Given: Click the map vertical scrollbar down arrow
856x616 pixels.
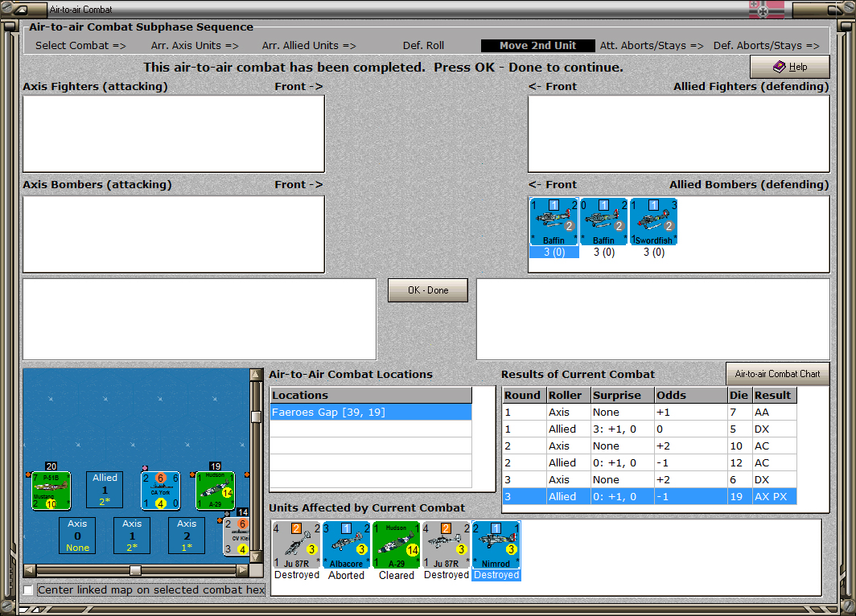Looking at the screenshot, I should point(256,557).
